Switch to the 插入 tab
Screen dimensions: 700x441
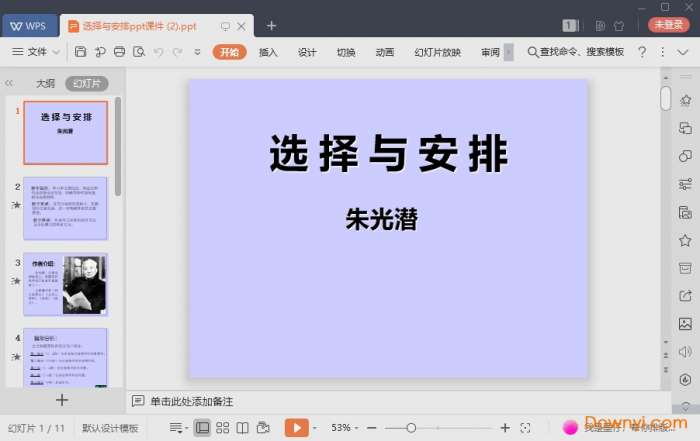(x=268, y=52)
